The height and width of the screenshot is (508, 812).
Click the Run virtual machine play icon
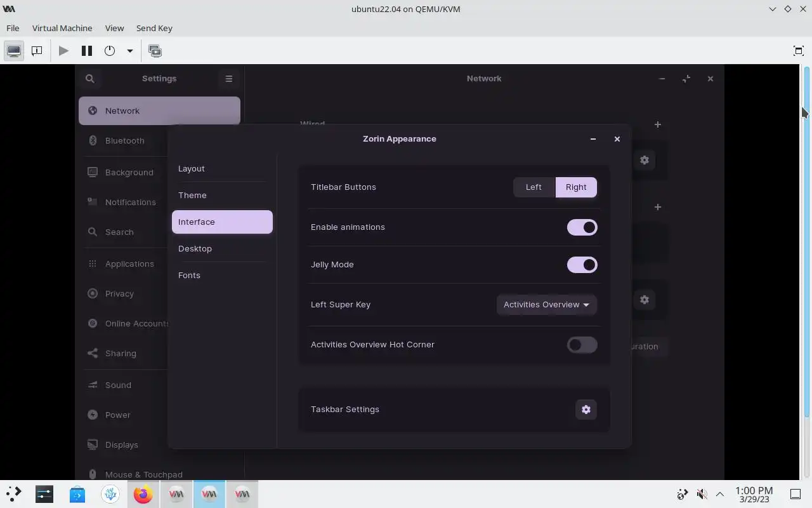pos(63,51)
